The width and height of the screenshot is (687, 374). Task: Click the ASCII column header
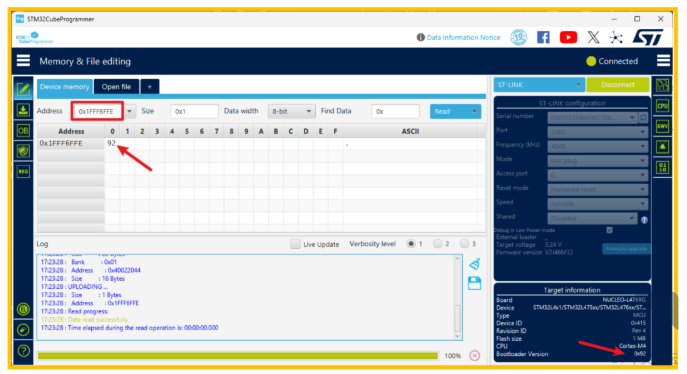pyautogui.click(x=410, y=131)
